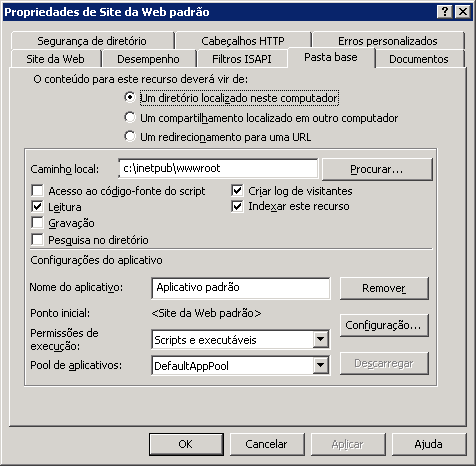Toggle "Indexar este recurso" checkbox
Viewport: 476px width, 466px height.
point(237,206)
